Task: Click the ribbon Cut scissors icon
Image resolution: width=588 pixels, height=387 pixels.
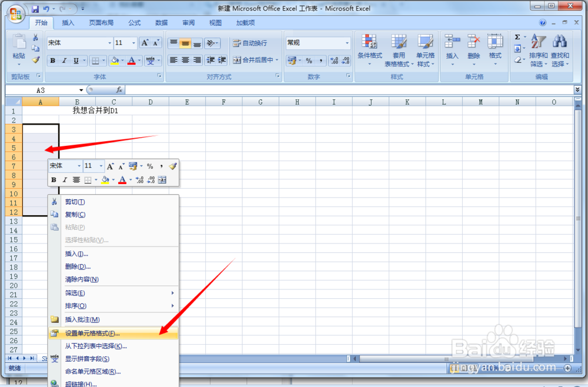Action: [36, 38]
